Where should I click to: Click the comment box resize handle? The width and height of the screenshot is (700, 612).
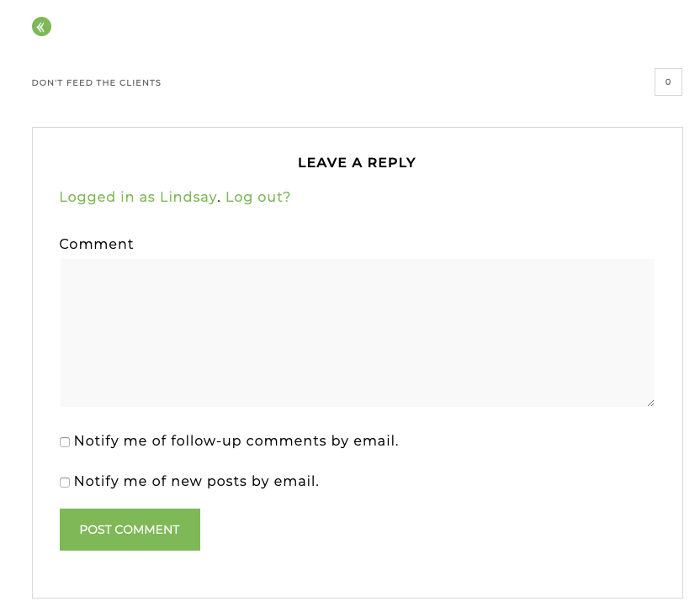(x=650, y=404)
